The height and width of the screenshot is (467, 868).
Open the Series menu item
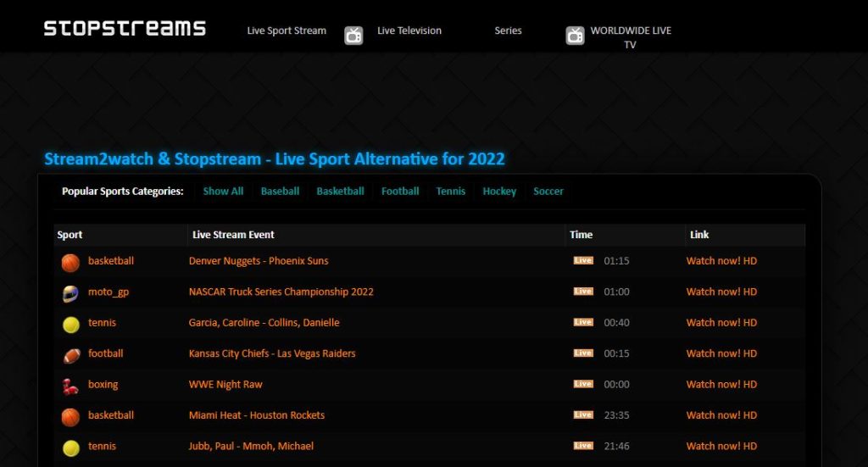tap(508, 31)
